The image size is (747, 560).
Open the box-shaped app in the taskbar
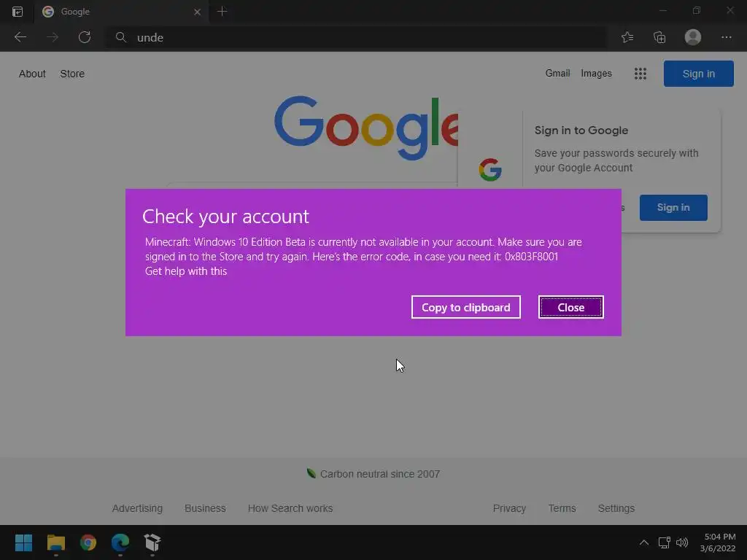[152, 542]
